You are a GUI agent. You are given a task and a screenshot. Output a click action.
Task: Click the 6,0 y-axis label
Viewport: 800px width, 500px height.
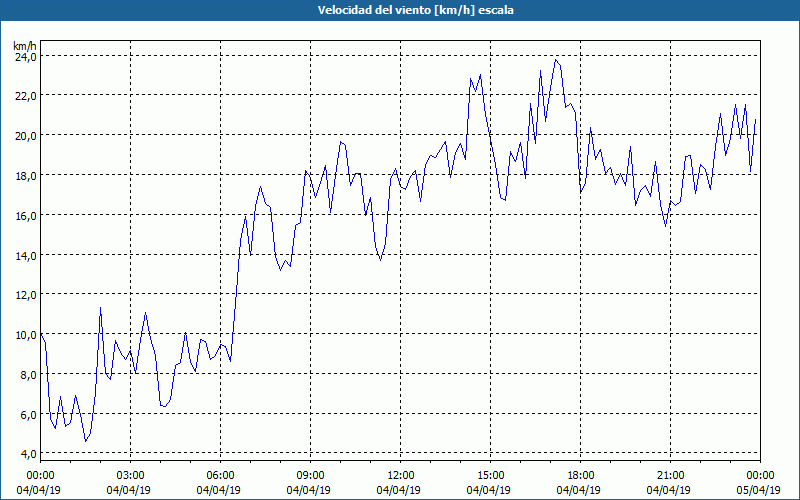coord(28,414)
